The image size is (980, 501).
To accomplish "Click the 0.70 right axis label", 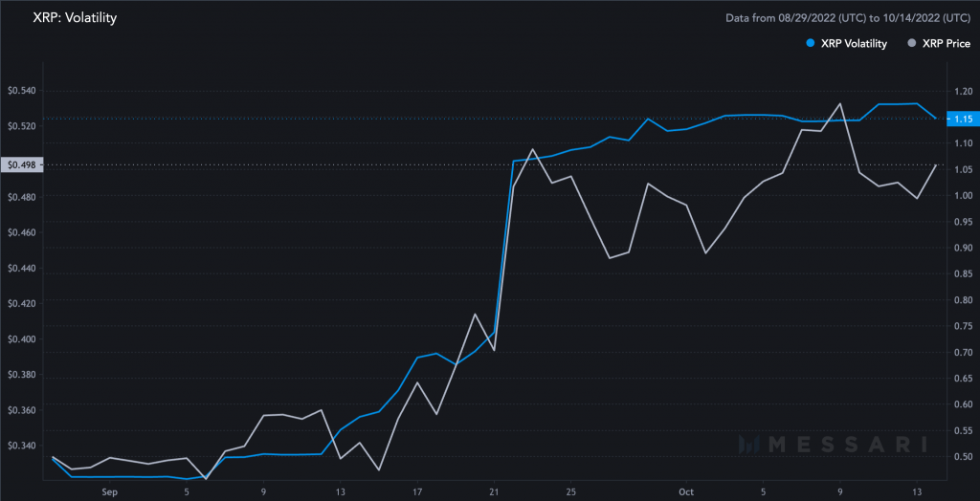I will pos(963,352).
